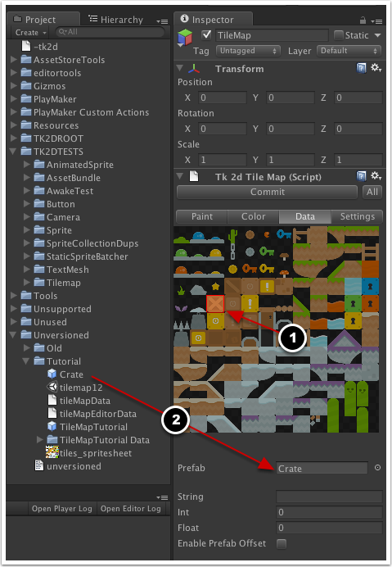The height and width of the screenshot is (567, 392).
Task: Select the tiles_spritesheet texture icon
Action: [x=52, y=452]
